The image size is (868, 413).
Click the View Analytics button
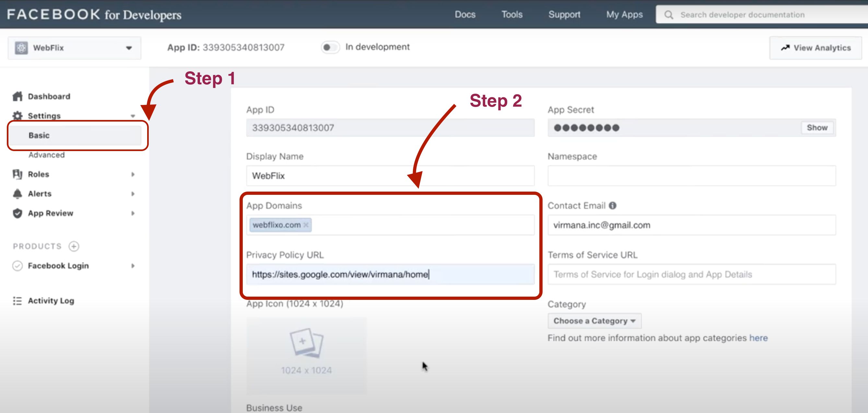[815, 48]
